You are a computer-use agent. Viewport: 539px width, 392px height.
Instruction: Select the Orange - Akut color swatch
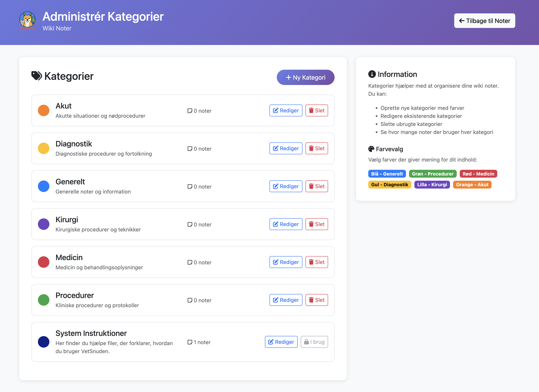[472, 185]
